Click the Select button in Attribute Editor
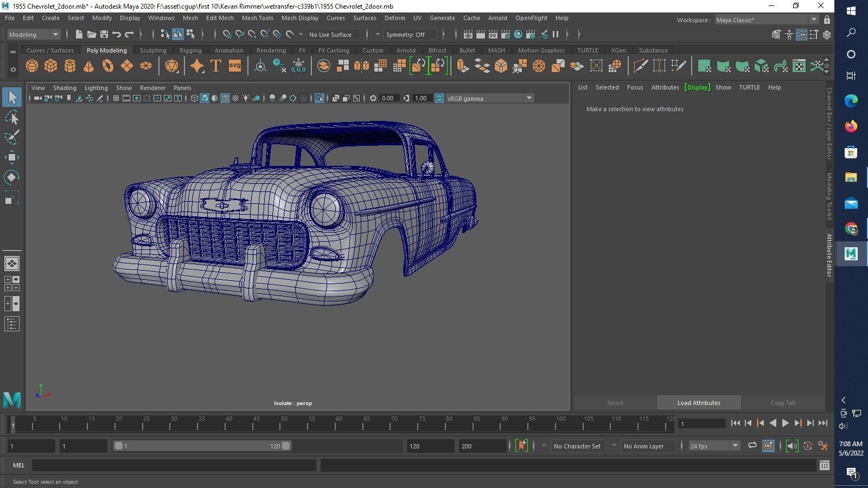Viewport: 868px width, 488px height. pyautogui.click(x=615, y=403)
